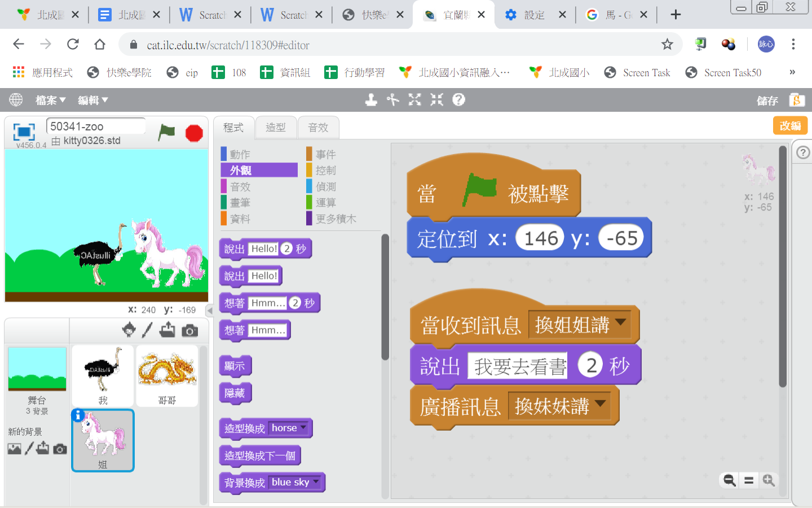Open the horse costume dropdown

[289, 428]
